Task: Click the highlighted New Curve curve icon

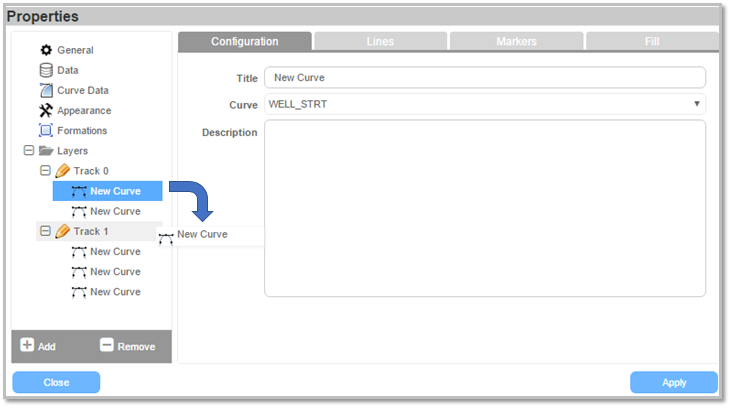Action: pyautogui.click(x=79, y=191)
